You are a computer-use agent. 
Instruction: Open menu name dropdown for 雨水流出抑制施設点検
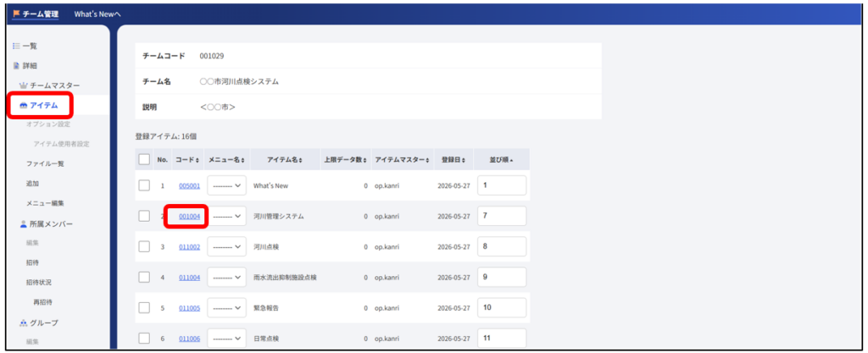point(227,277)
